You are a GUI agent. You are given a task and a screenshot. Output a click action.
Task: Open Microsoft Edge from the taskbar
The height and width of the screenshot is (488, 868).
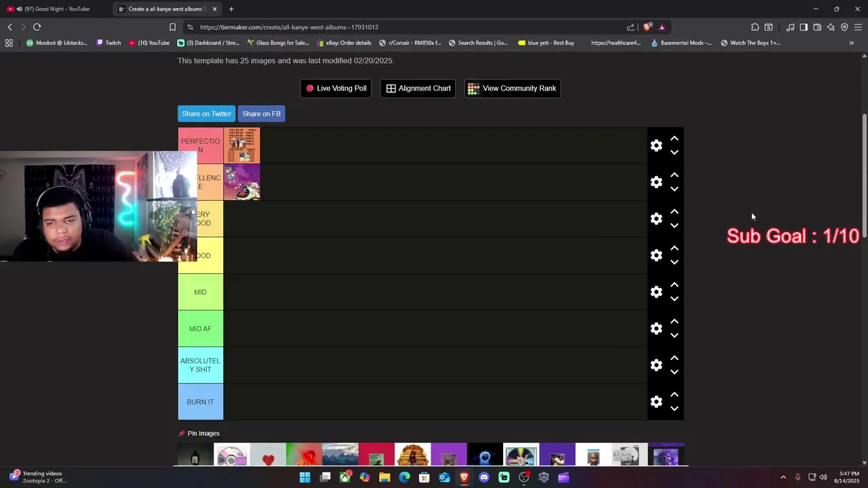405,477
